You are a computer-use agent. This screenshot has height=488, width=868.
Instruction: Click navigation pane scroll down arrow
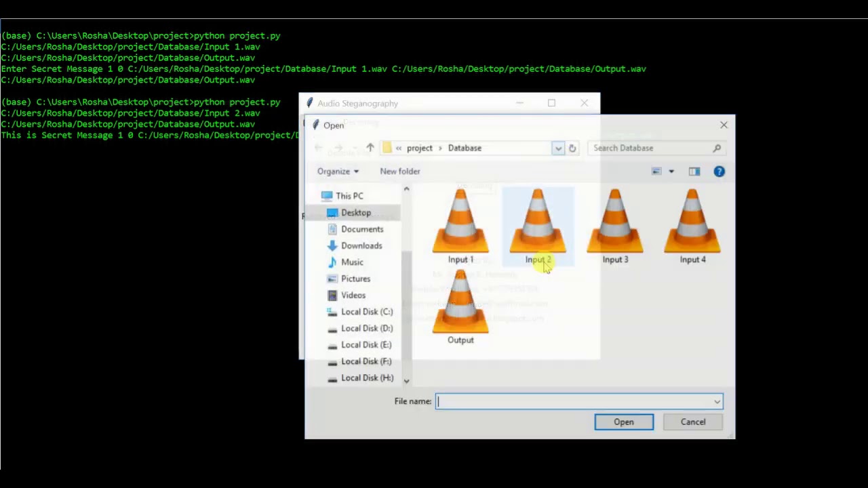(406, 381)
